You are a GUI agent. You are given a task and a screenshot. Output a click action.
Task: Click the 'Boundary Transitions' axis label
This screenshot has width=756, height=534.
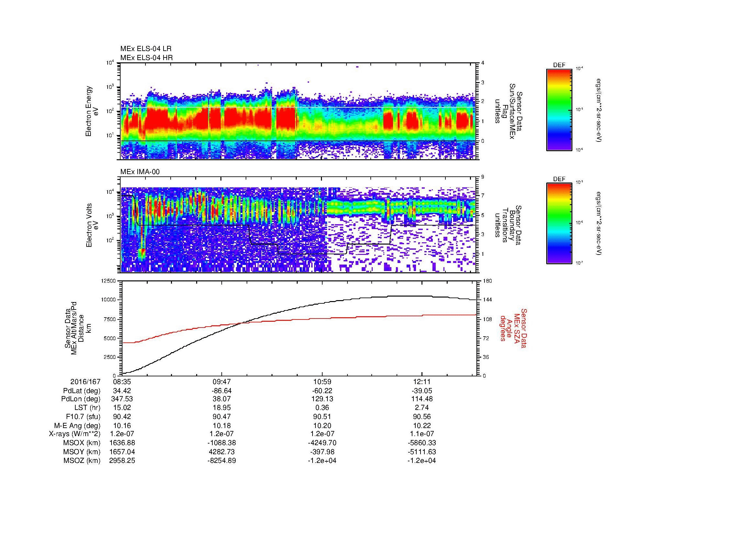pos(509,225)
